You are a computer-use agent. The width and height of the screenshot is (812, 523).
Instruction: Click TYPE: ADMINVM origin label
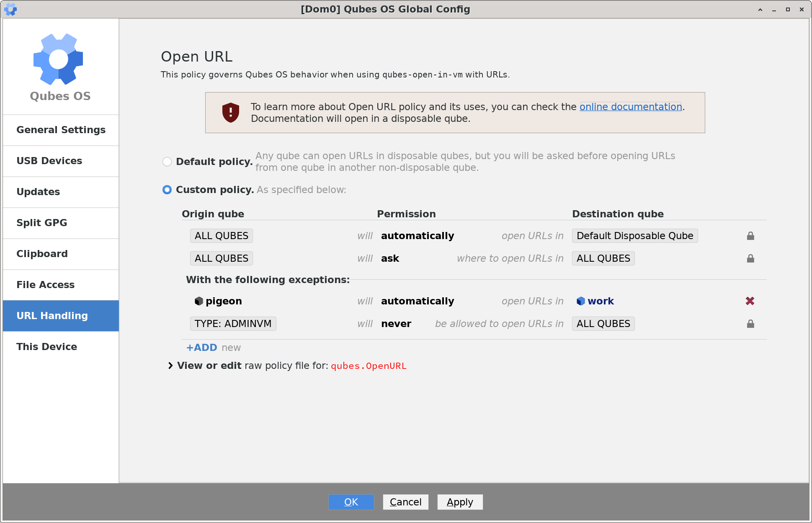coord(233,324)
